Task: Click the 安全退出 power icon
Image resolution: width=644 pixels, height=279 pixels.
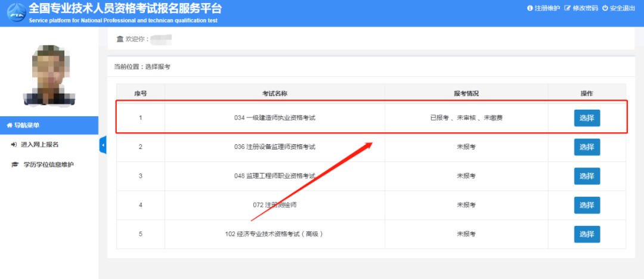Action: 605,8
